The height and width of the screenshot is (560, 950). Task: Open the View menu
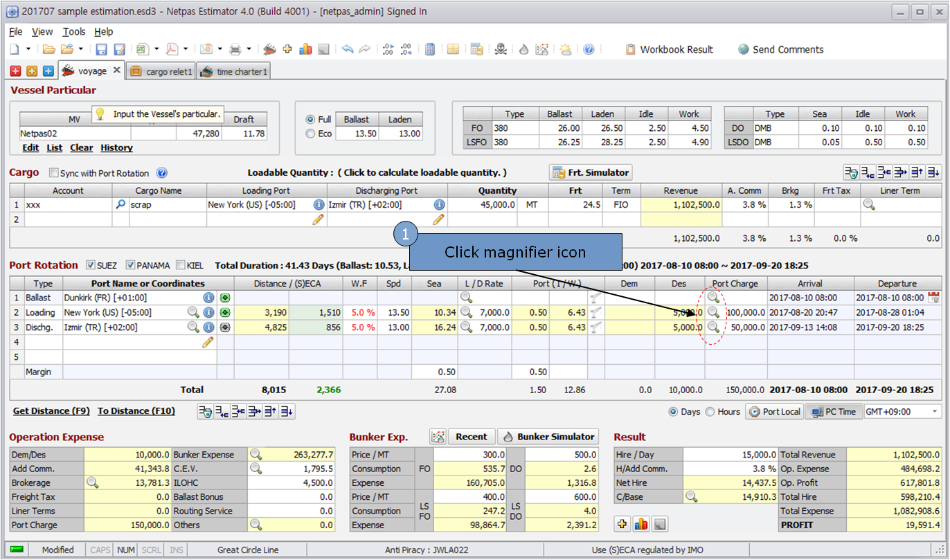click(42, 32)
